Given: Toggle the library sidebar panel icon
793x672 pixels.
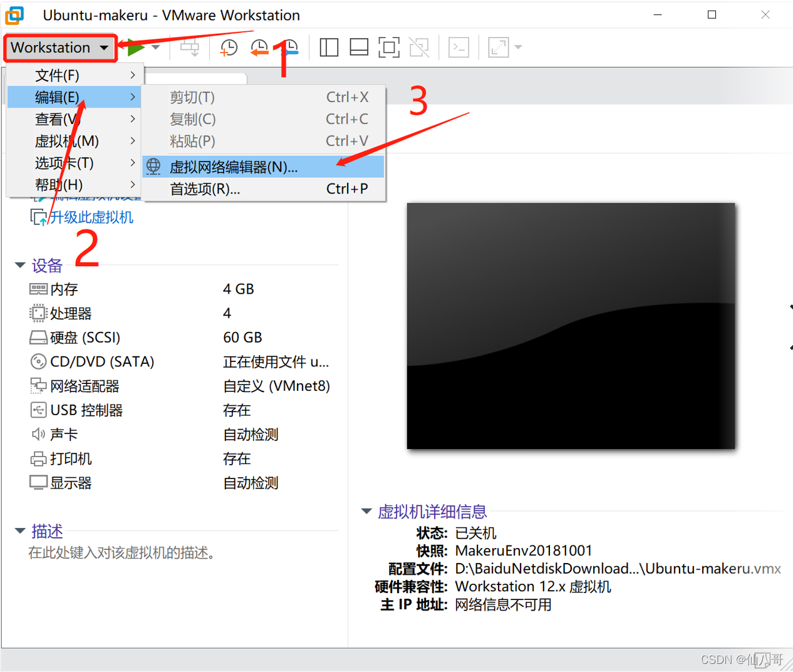Looking at the screenshot, I should click(328, 47).
